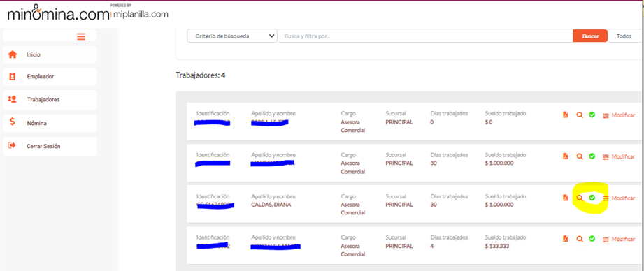This screenshot has width=644, height=271.
Task: Click magnifier for the 4-days-worked worker
Action: (x=580, y=239)
